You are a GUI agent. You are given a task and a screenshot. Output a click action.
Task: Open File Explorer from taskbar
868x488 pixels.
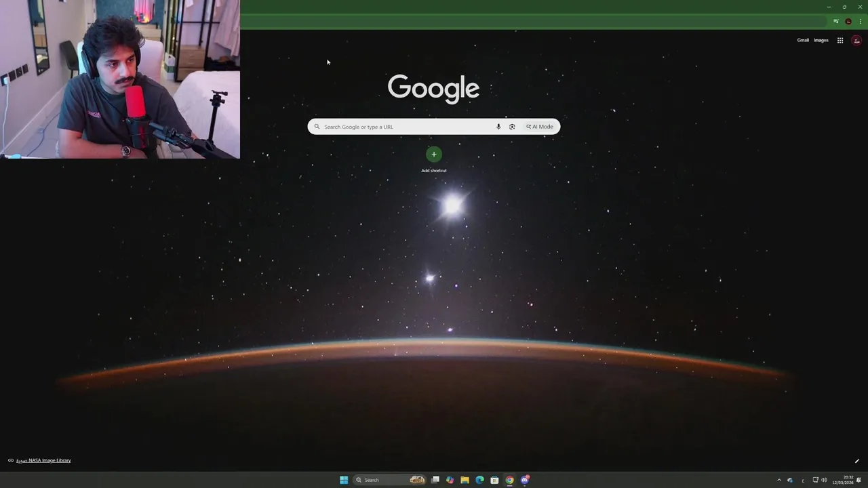click(465, 480)
